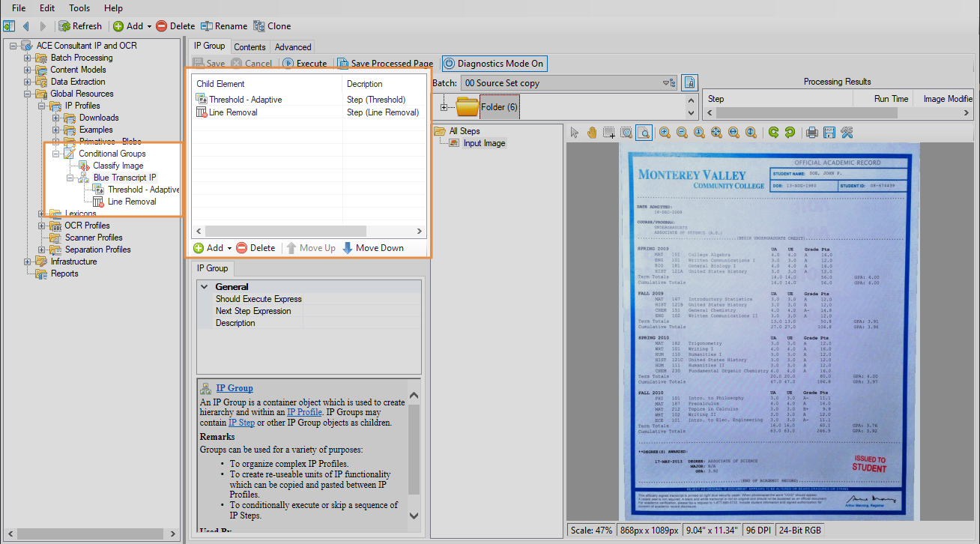Click the zoom out magnifier icon
This screenshot has height=544, width=980.
point(682,133)
